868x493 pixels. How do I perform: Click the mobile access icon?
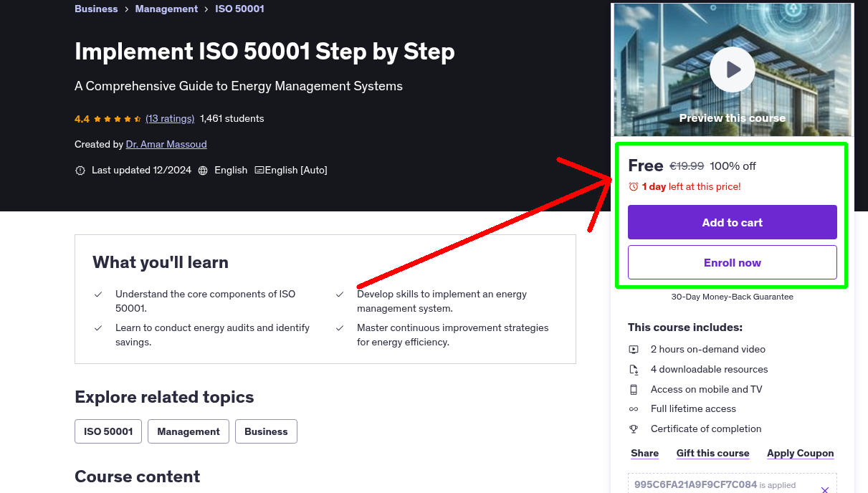click(x=634, y=390)
